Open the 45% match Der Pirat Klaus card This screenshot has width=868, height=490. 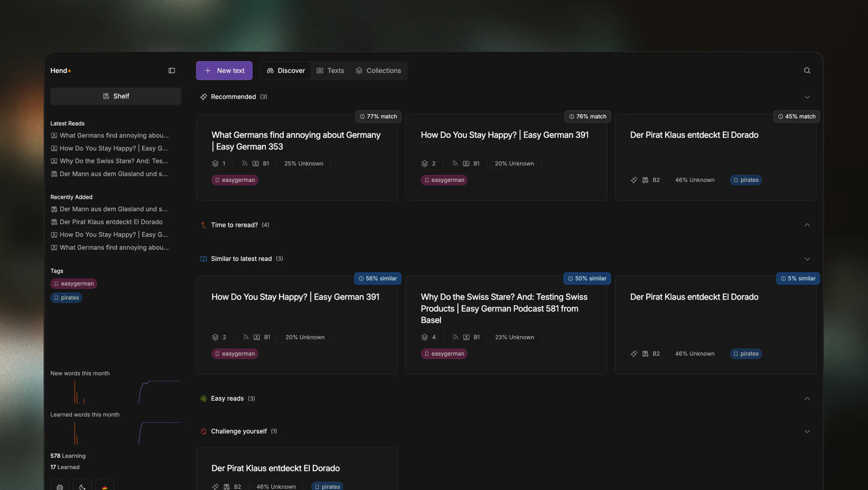tap(715, 157)
